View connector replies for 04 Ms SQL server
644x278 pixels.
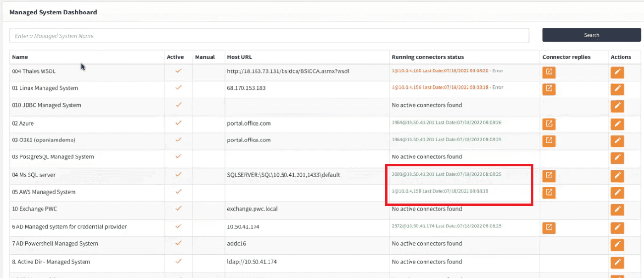[549, 175]
